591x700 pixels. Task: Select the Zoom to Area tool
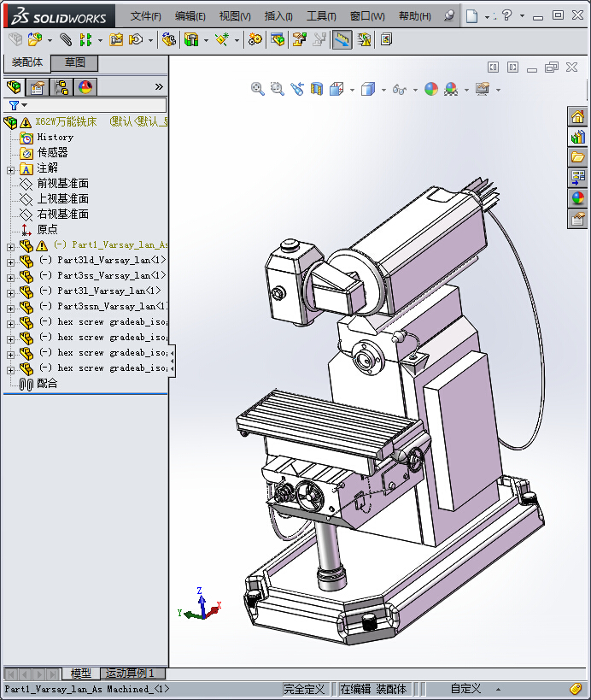277,89
